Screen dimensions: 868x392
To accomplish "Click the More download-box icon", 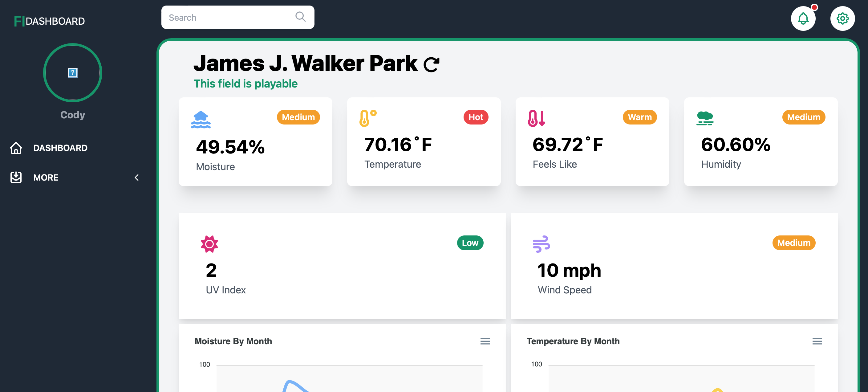I will 16,177.
